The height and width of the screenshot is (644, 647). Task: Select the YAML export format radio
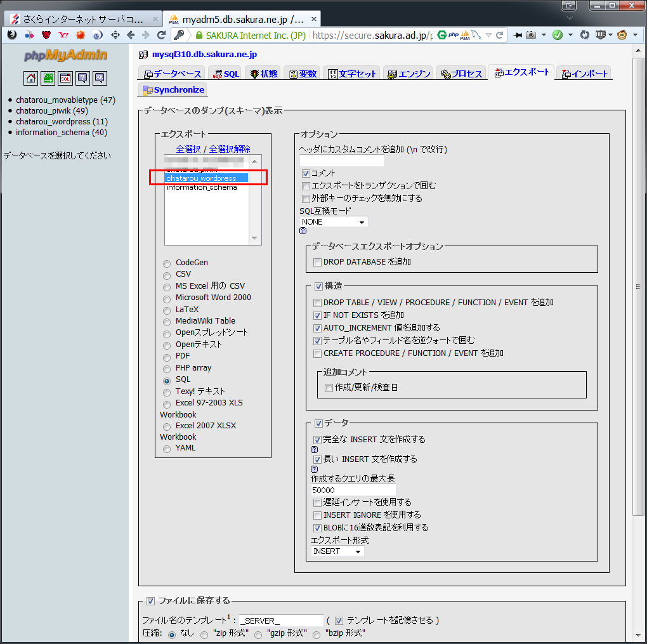(x=167, y=449)
